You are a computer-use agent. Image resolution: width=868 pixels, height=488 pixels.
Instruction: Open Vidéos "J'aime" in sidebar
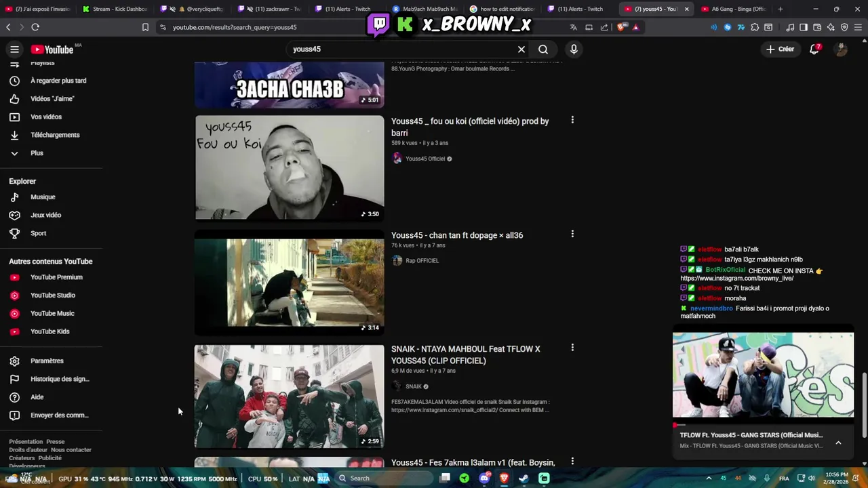point(51,99)
